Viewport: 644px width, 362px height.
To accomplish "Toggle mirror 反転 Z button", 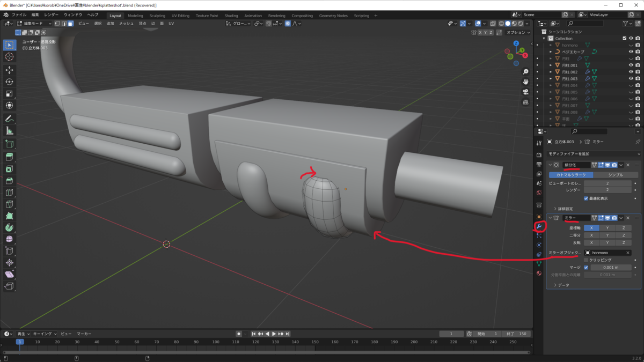I will 624,242.
